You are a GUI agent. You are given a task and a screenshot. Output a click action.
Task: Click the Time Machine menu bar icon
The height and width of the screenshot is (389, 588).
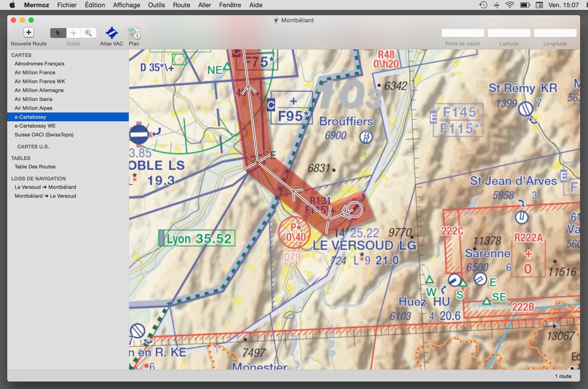(483, 5)
